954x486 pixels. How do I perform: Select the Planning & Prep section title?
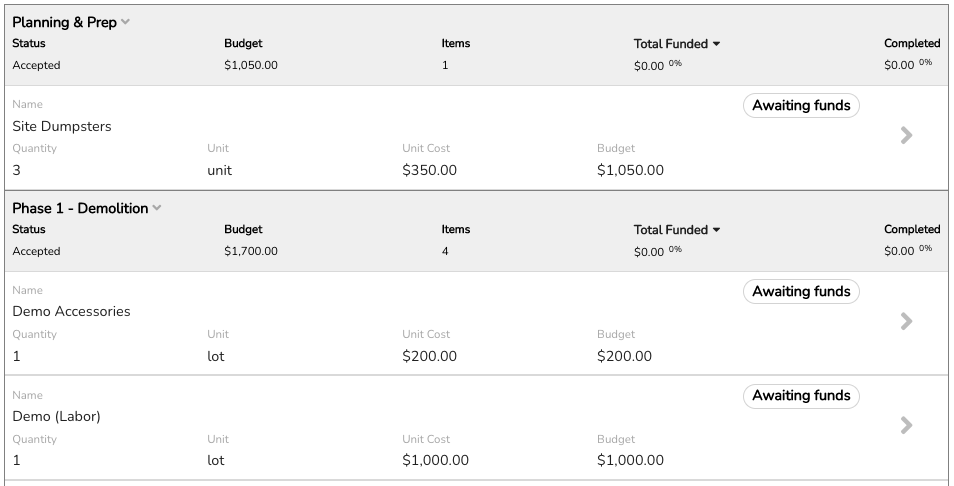tap(64, 23)
